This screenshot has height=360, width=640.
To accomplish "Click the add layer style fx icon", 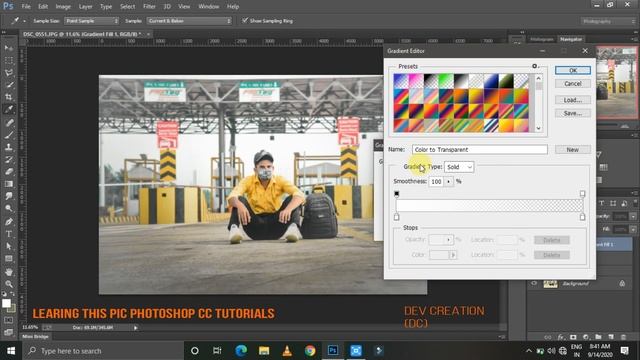I will click(x=561, y=337).
